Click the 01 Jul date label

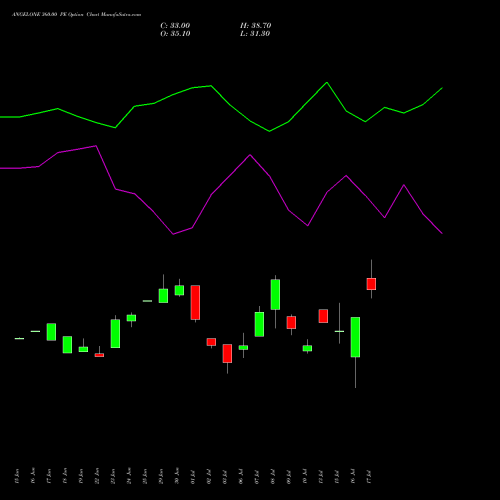[x=193, y=477]
